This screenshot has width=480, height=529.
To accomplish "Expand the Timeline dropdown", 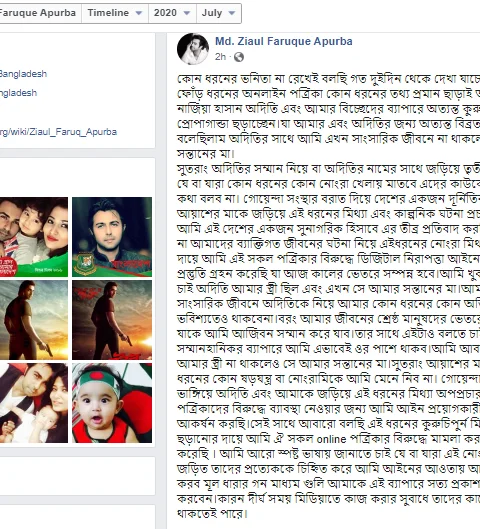I will tap(115, 13).
